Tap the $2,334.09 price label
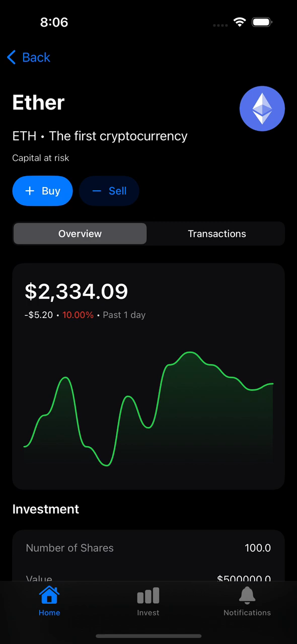Image resolution: width=297 pixels, height=644 pixels. pos(77,291)
